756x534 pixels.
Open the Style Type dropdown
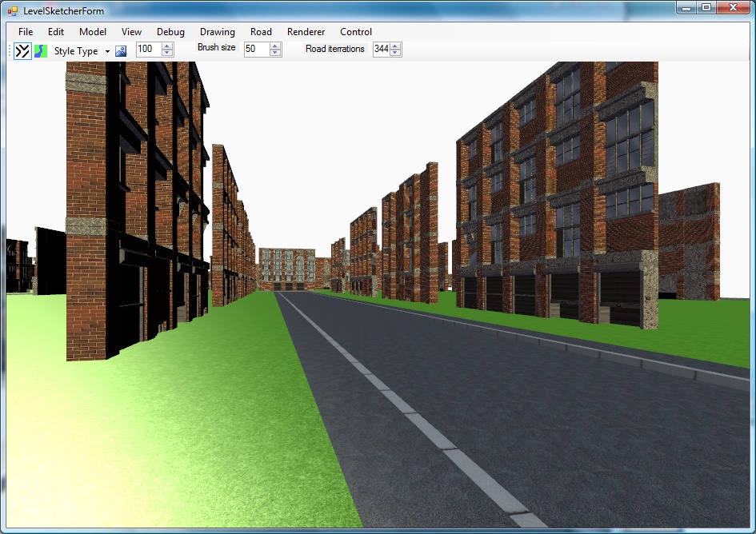[82, 51]
